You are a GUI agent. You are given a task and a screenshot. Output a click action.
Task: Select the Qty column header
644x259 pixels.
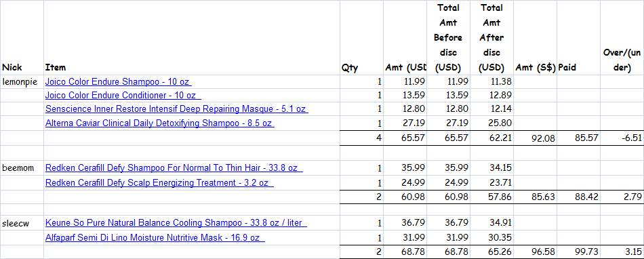tap(361, 38)
